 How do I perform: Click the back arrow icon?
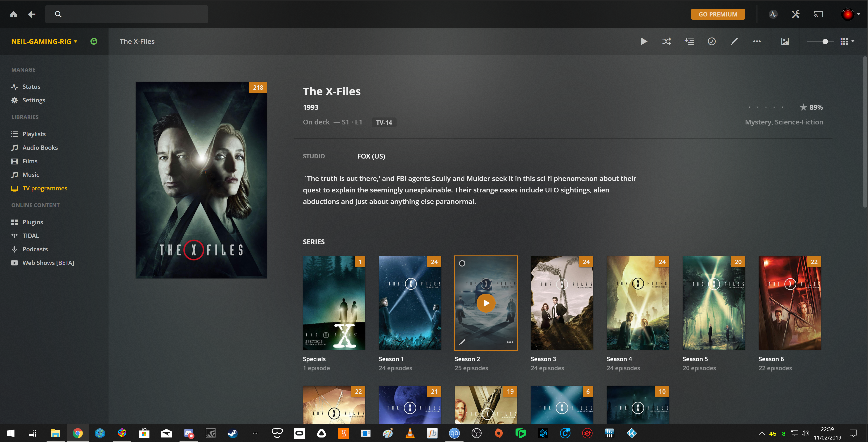point(32,14)
